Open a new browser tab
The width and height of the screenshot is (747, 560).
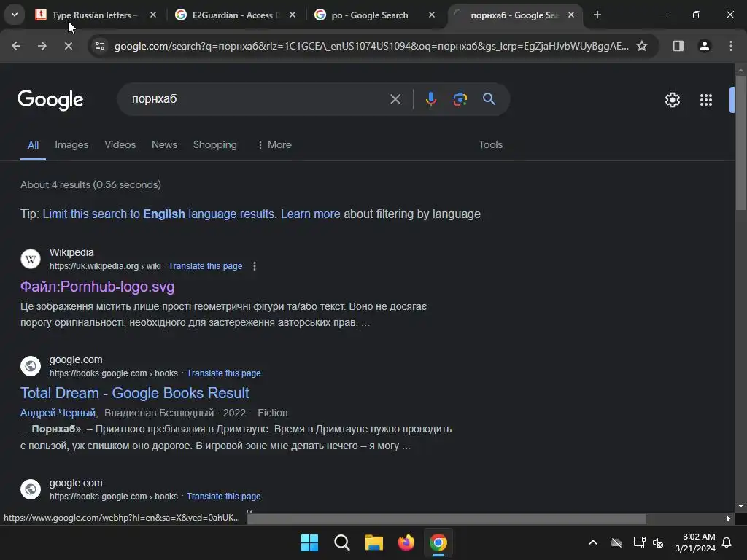(x=597, y=15)
